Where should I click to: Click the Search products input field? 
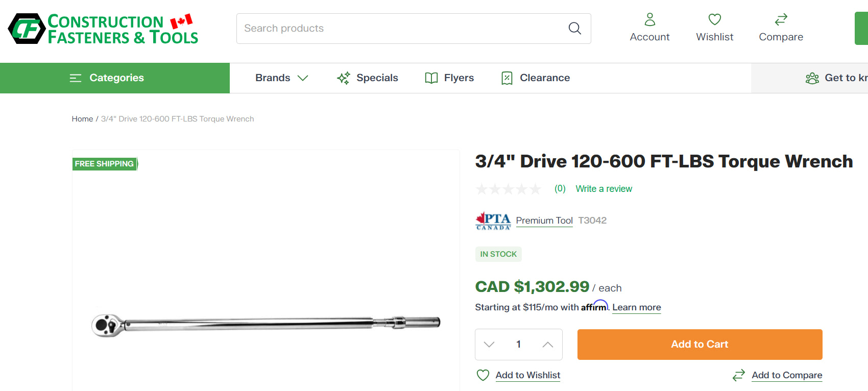click(x=398, y=29)
